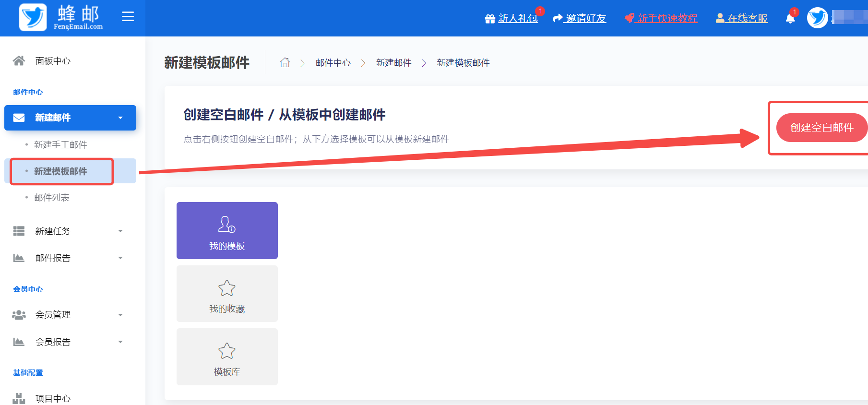Screen dimensions: 868x405
Task: Open the 邀请好友 link text
Action: 586,18
